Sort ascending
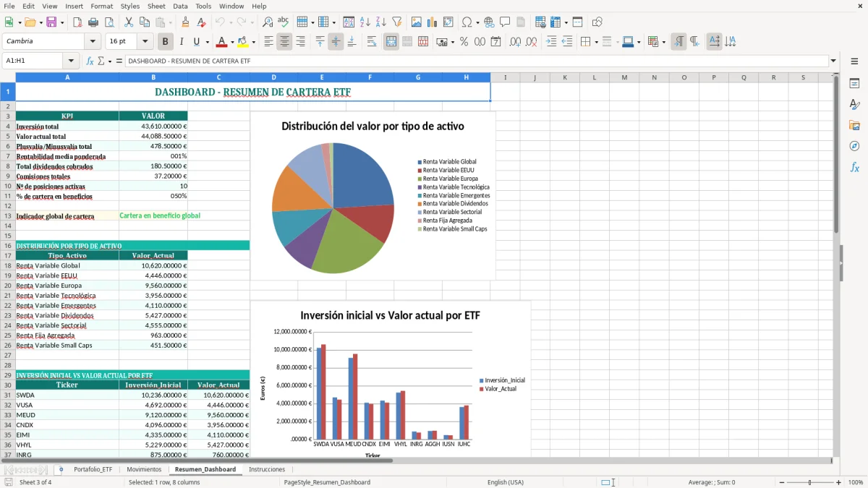Image resolution: width=868 pixels, height=488 pixels. (x=365, y=22)
